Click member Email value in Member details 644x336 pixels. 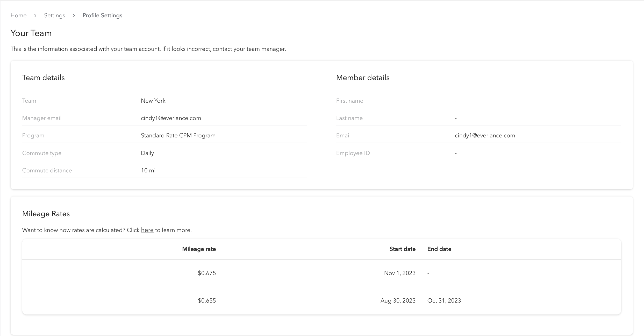coord(485,136)
